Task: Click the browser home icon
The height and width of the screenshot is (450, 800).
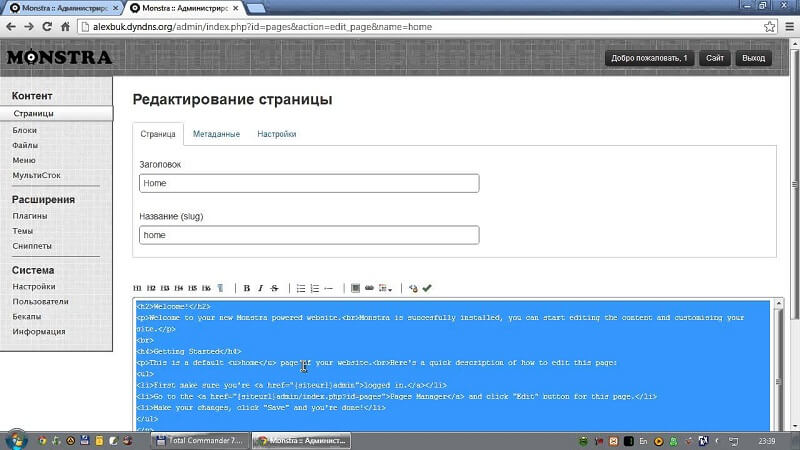Action: pyautogui.click(x=65, y=27)
